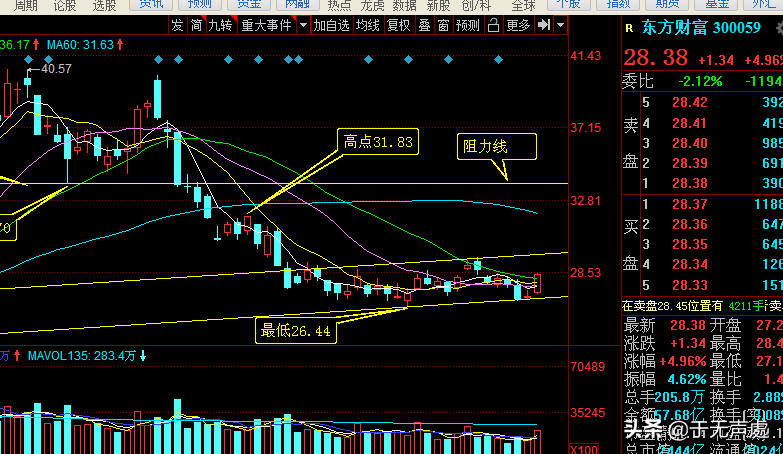
Task: Toggle the lock icon in chart toolbar
Action: [x=493, y=25]
